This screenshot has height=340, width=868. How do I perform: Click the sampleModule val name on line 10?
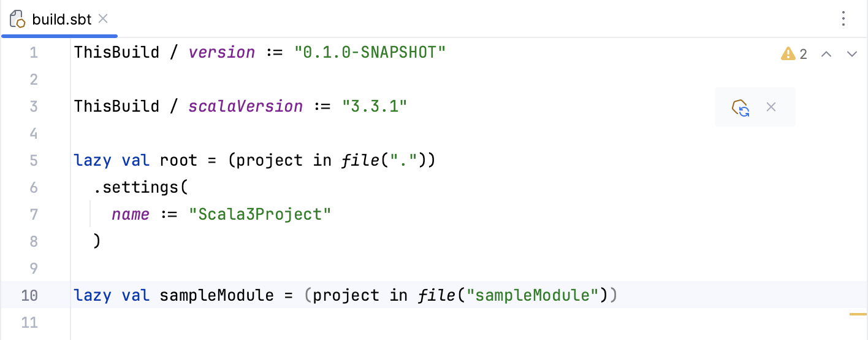[216, 295]
